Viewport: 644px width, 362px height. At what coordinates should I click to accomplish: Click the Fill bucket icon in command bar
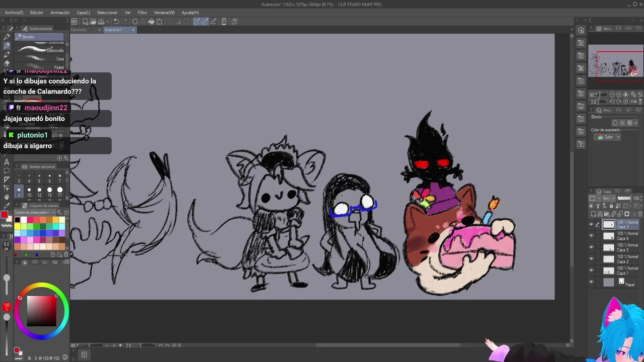tap(151, 22)
